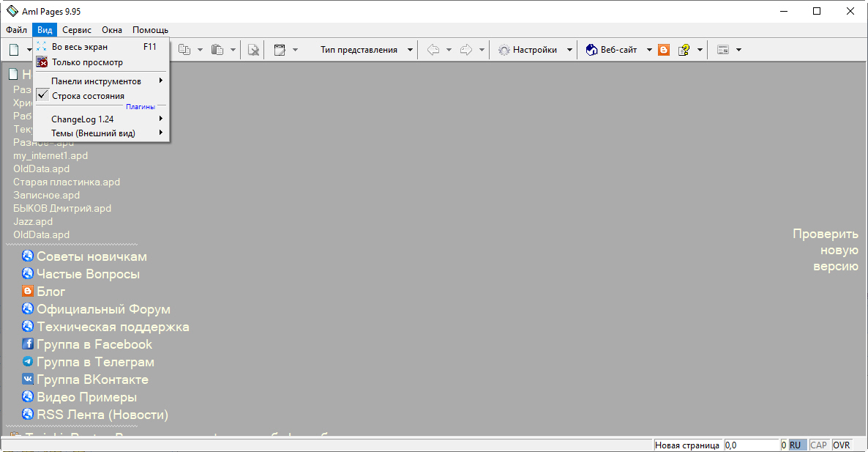Open the Веб-сайт dropdown arrow
This screenshot has width=868, height=452.
[649, 50]
